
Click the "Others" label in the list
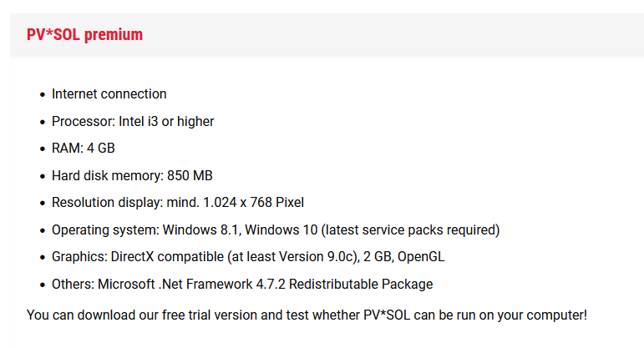[73, 285]
